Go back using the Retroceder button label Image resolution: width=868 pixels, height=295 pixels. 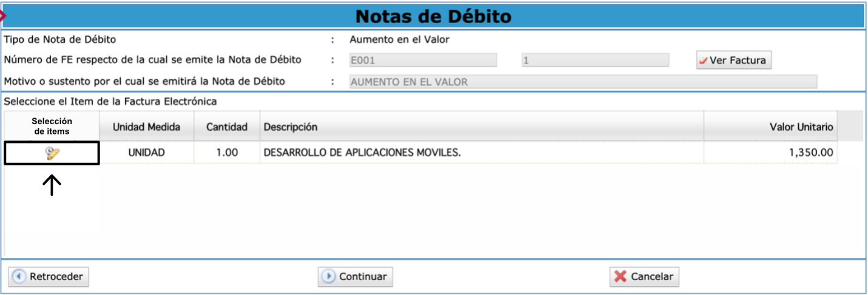[56, 277]
